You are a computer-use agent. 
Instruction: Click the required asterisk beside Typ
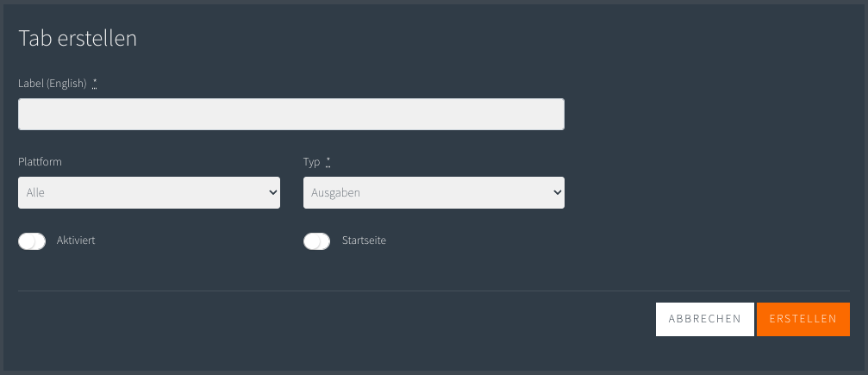point(328,162)
